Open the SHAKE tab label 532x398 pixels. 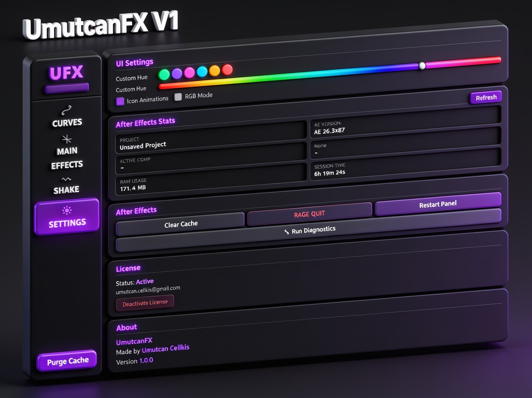(66, 190)
